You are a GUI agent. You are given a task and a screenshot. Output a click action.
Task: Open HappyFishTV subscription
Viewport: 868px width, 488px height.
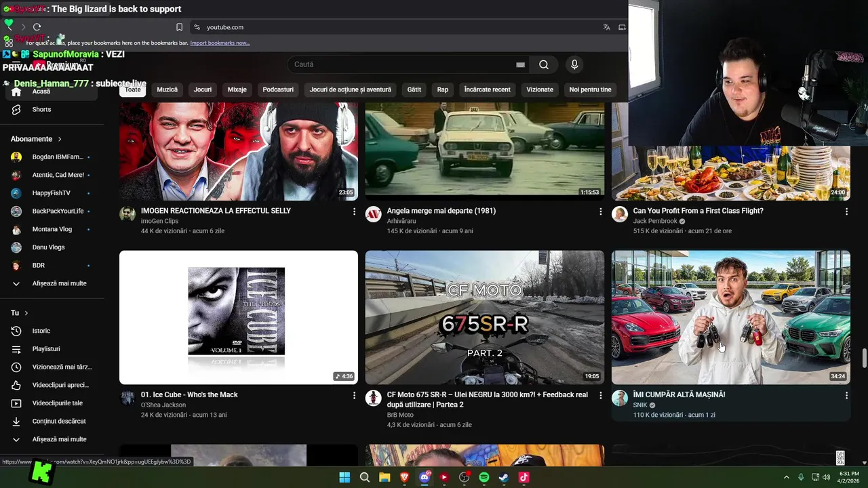52,193
